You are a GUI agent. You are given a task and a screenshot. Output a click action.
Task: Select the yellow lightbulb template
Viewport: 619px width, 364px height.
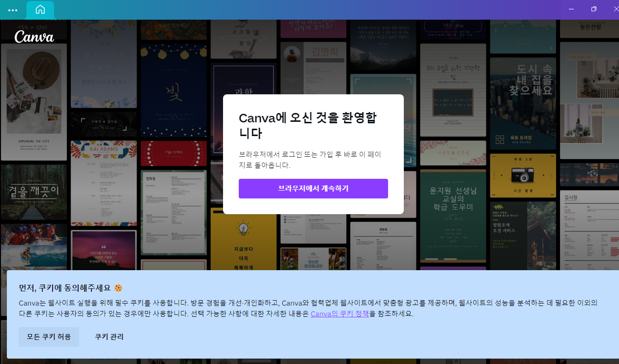click(244, 239)
